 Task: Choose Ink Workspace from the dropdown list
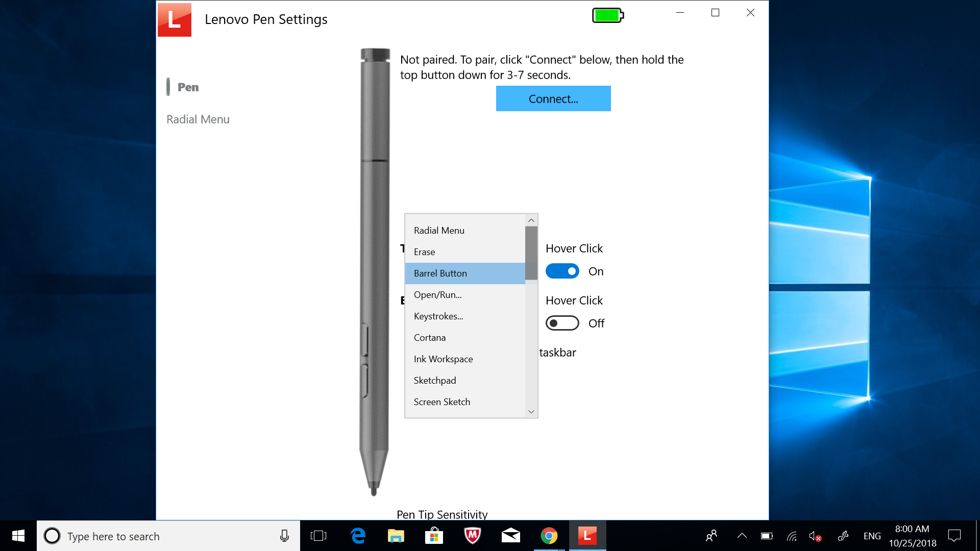(x=465, y=359)
